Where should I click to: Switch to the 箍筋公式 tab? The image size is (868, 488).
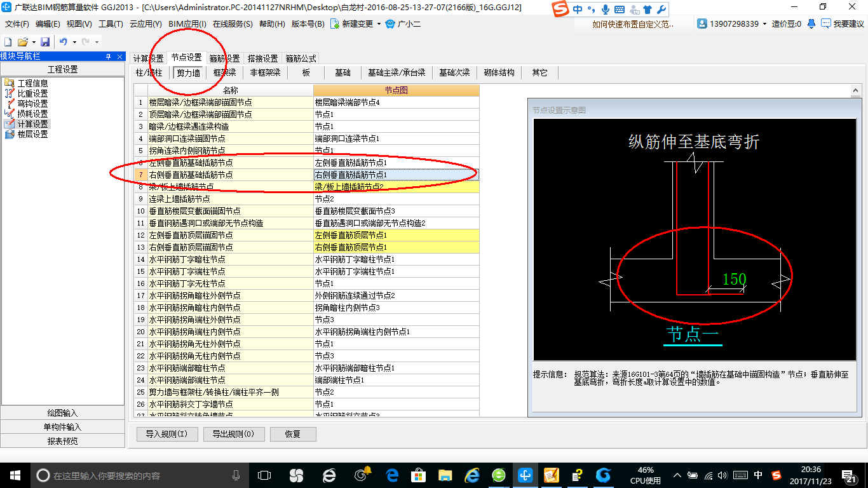pos(301,58)
